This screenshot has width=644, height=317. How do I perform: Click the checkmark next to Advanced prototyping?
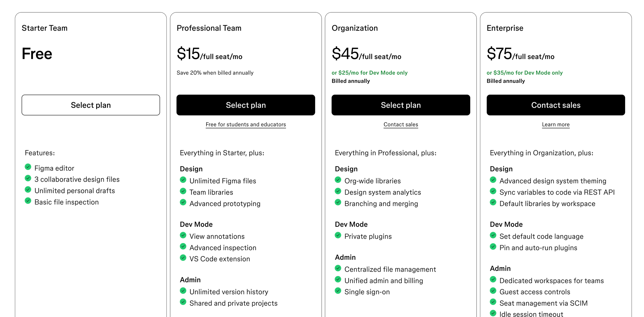183,202
